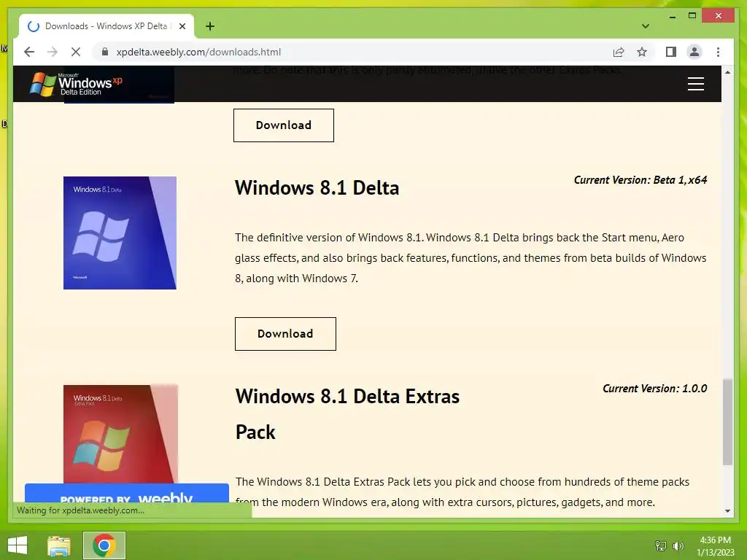Close the Downloads - Windows XP Delta tab

[x=182, y=26]
